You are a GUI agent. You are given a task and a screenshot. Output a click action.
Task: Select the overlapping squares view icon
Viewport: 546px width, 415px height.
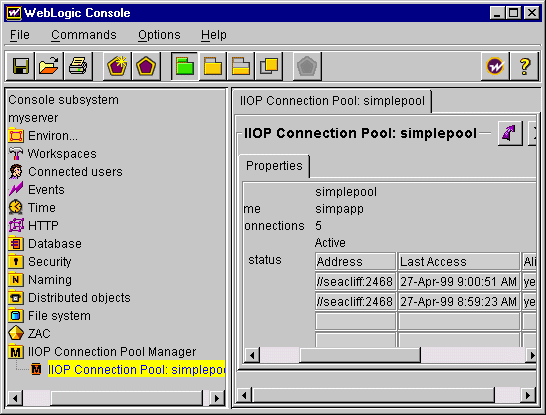(269, 66)
